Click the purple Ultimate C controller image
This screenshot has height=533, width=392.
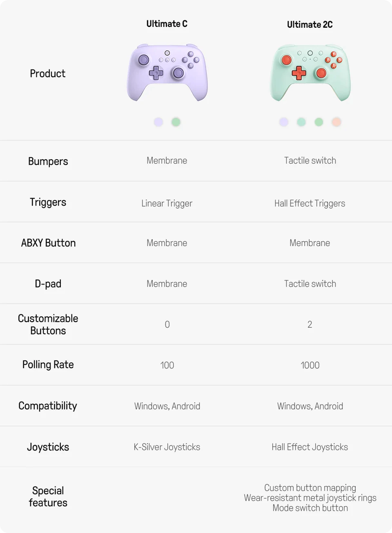coord(167,73)
